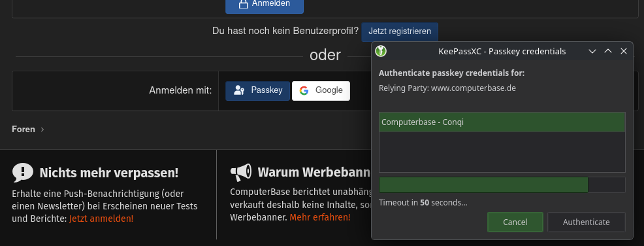The height and width of the screenshot is (246, 644).
Task: Click the Authenticate passkey credentials for label
Action: pos(451,73)
